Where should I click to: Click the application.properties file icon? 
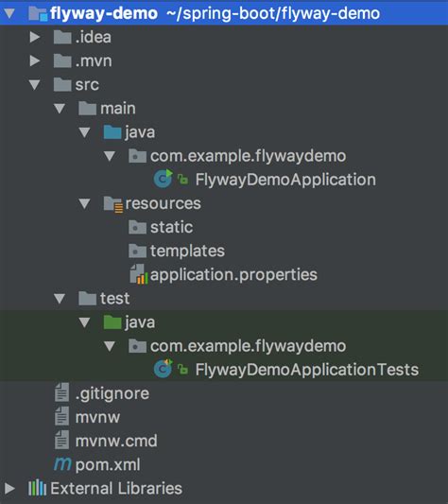click(139, 274)
